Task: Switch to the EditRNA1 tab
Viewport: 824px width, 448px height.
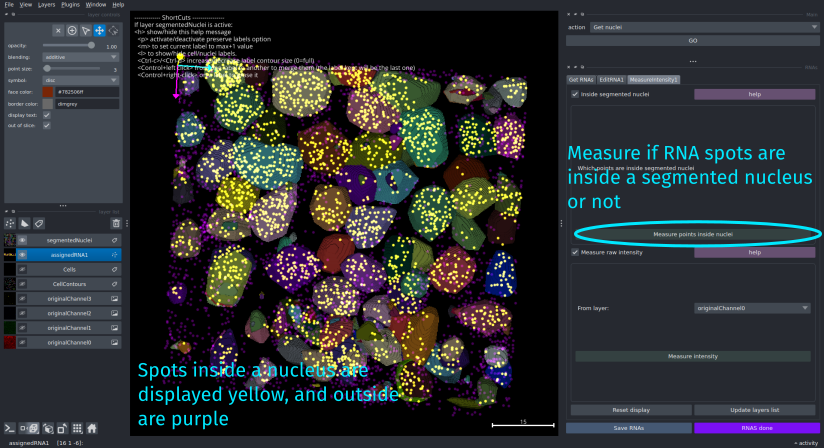Action: (x=611, y=79)
